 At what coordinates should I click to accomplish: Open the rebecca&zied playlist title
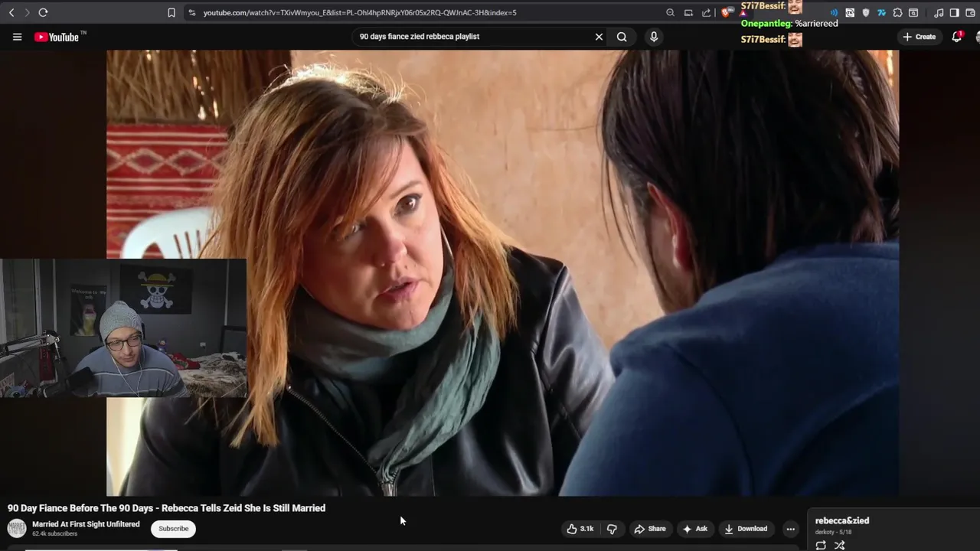(842, 521)
